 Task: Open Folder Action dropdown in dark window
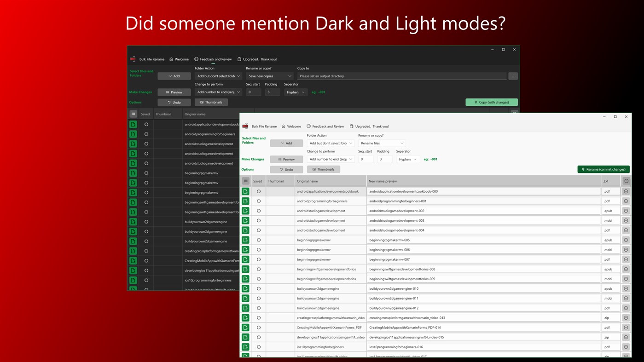(x=219, y=76)
